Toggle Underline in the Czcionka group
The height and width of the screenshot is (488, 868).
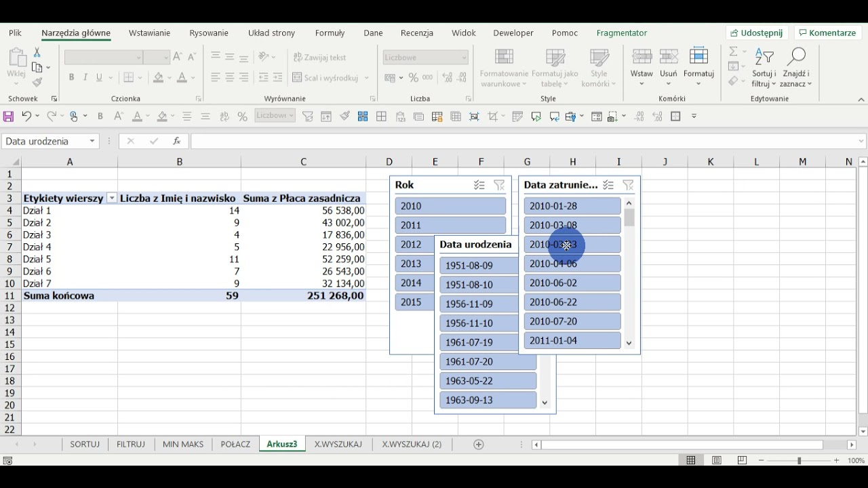click(100, 78)
